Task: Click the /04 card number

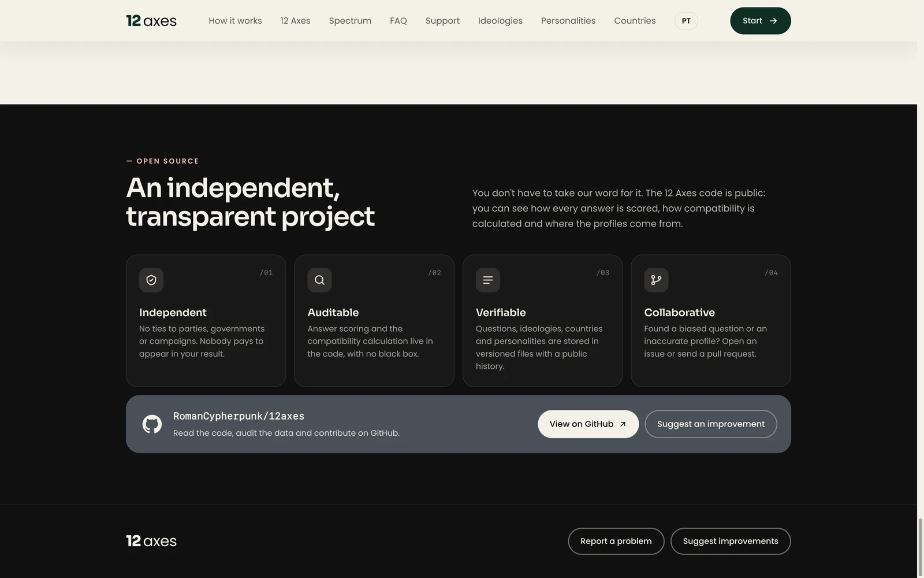Action: [x=771, y=273]
